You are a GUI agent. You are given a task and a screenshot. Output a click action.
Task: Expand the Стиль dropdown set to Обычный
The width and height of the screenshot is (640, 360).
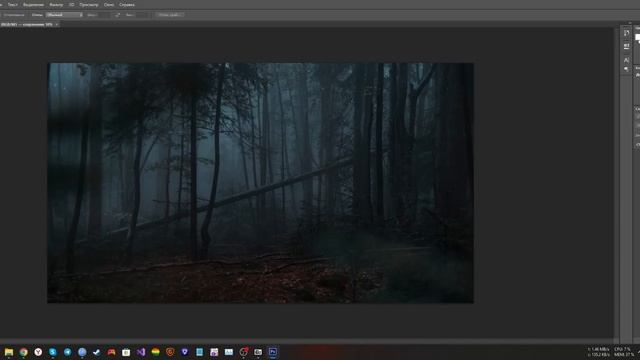tap(64, 15)
